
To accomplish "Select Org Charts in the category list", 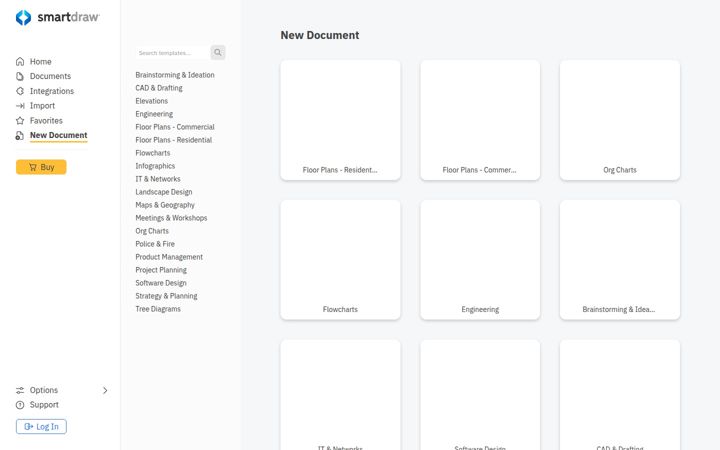I will pyautogui.click(x=152, y=231).
